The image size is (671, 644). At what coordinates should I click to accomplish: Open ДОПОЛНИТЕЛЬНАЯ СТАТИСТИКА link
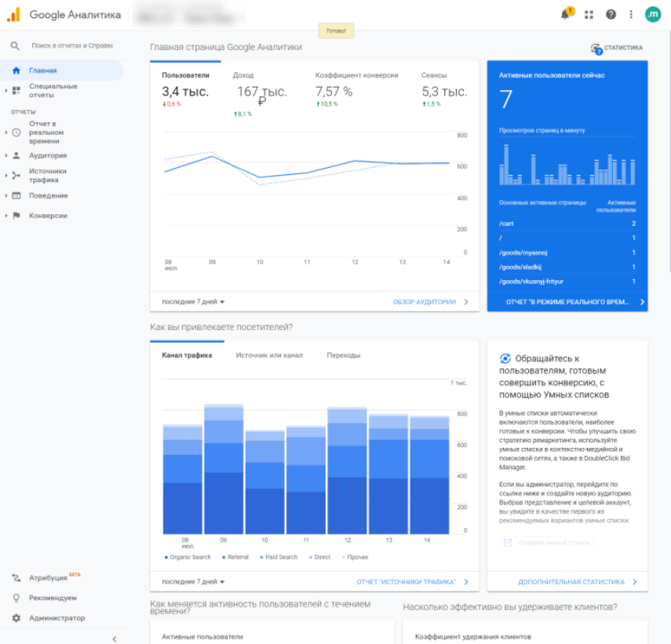pos(571,582)
